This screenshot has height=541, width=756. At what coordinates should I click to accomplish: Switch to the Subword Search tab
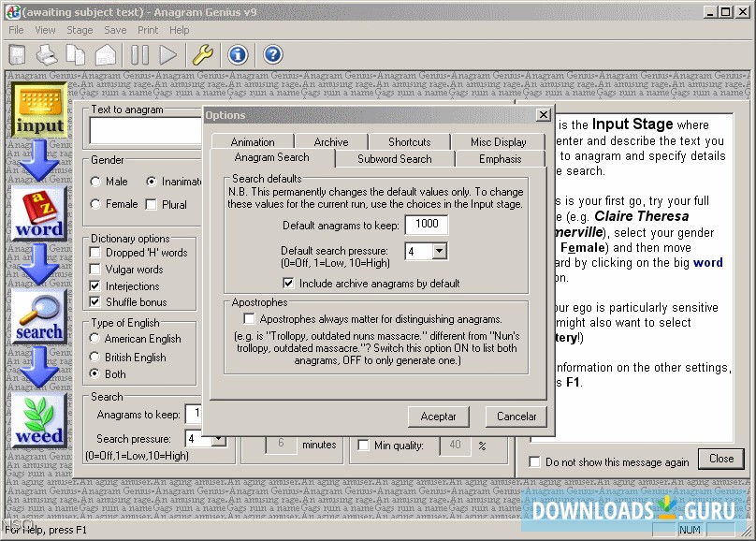pyautogui.click(x=394, y=159)
